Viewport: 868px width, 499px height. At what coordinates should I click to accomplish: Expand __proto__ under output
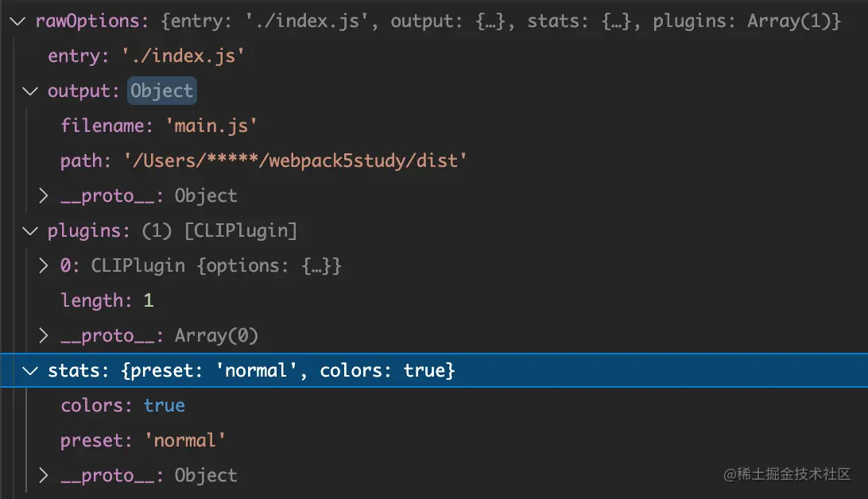(x=44, y=195)
